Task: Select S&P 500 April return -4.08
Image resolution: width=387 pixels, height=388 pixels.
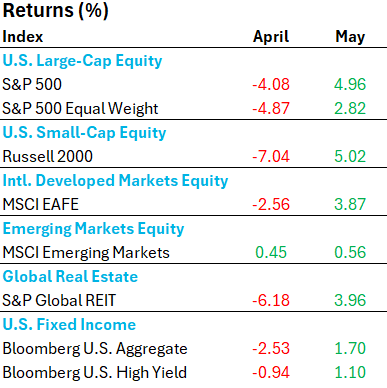Action: [271, 84]
